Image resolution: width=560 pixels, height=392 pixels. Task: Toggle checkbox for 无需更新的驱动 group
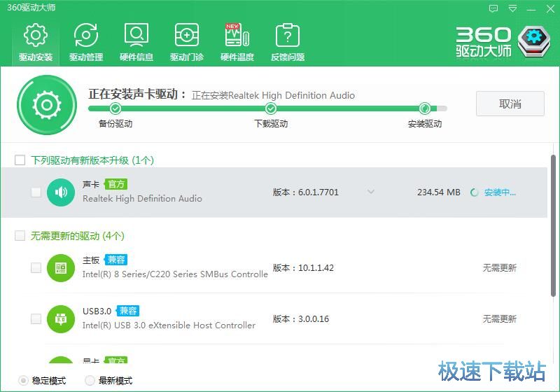point(20,236)
